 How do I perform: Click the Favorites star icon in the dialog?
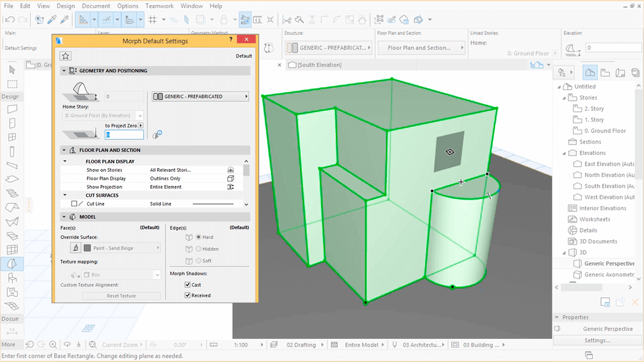click(65, 56)
